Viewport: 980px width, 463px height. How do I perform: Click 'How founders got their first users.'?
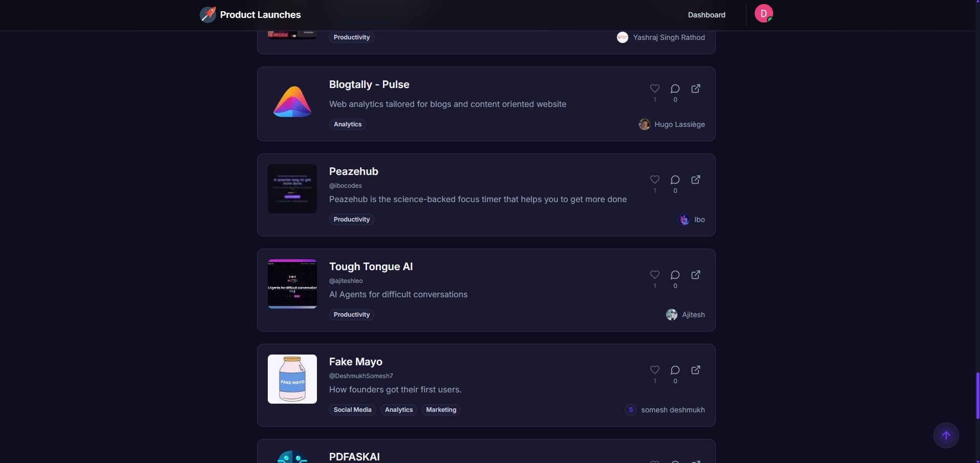[395, 389]
